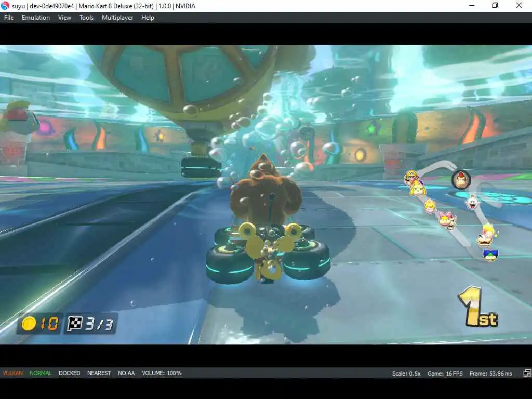Toggle the NO AA anti-aliasing button
The height and width of the screenshot is (399, 532).
(x=126, y=373)
